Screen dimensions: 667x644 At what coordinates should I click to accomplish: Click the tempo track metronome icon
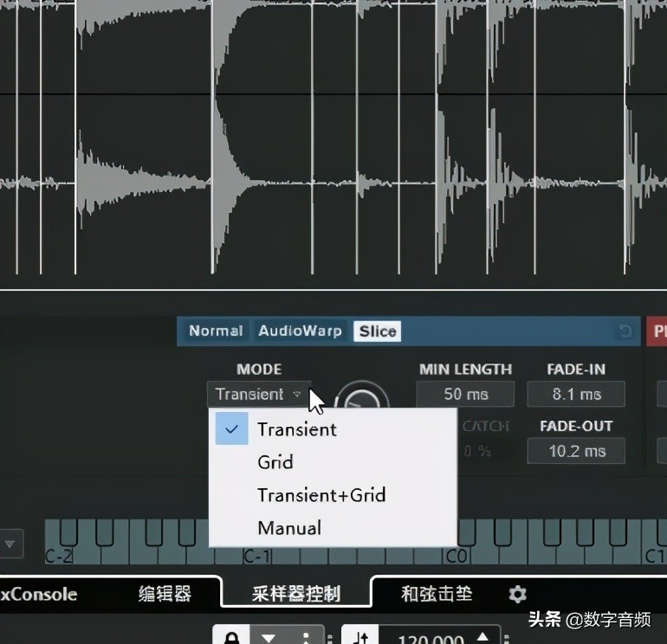[360, 636]
